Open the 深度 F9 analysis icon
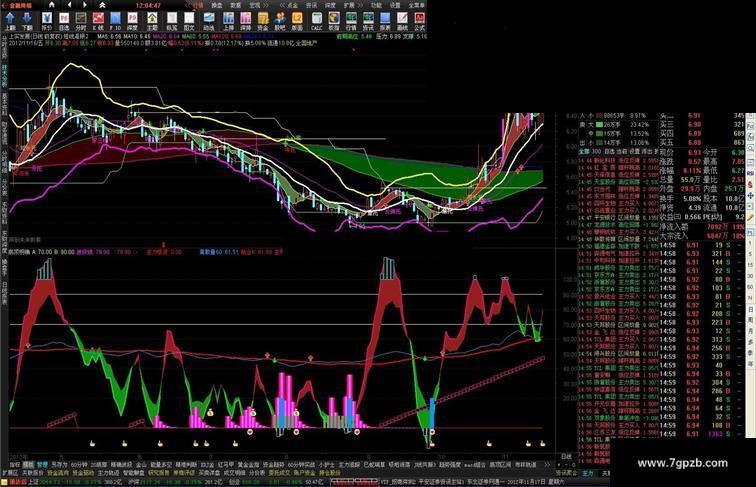Viewport: 756px width, 487px height. tap(133, 19)
